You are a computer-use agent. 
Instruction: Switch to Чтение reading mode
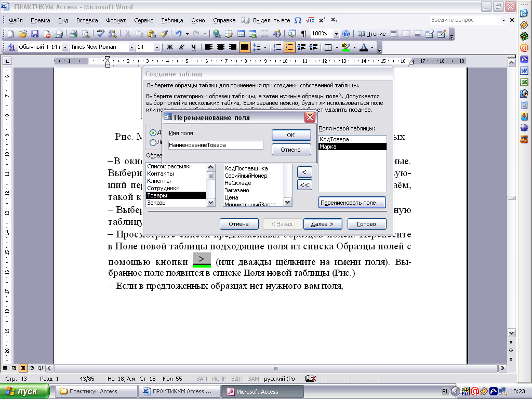[371, 34]
